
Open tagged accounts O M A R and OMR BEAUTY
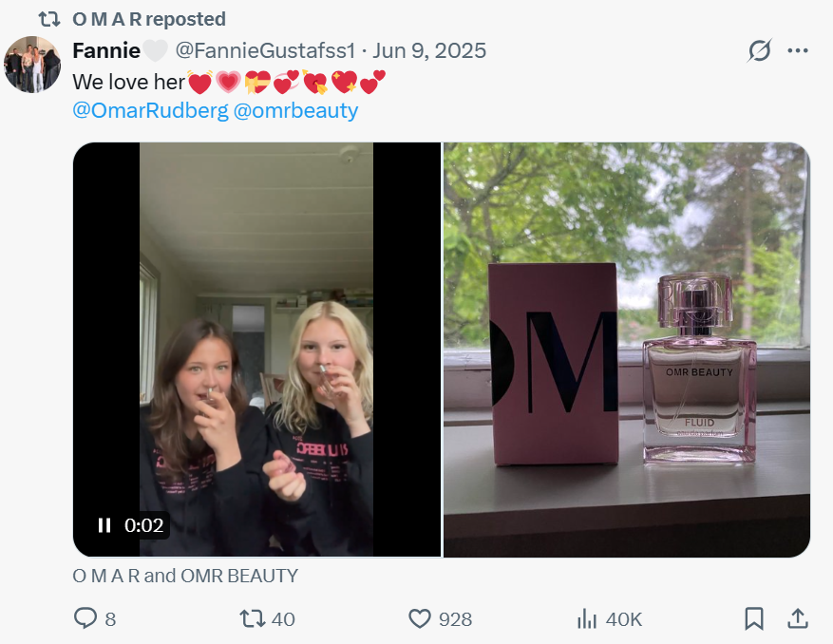pos(185,576)
